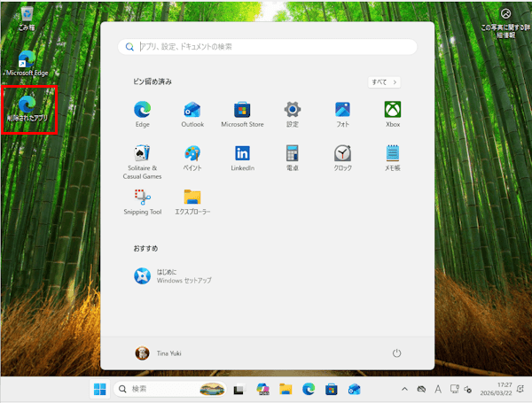Open Solitaire & Casual Games

[x=142, y=162]
